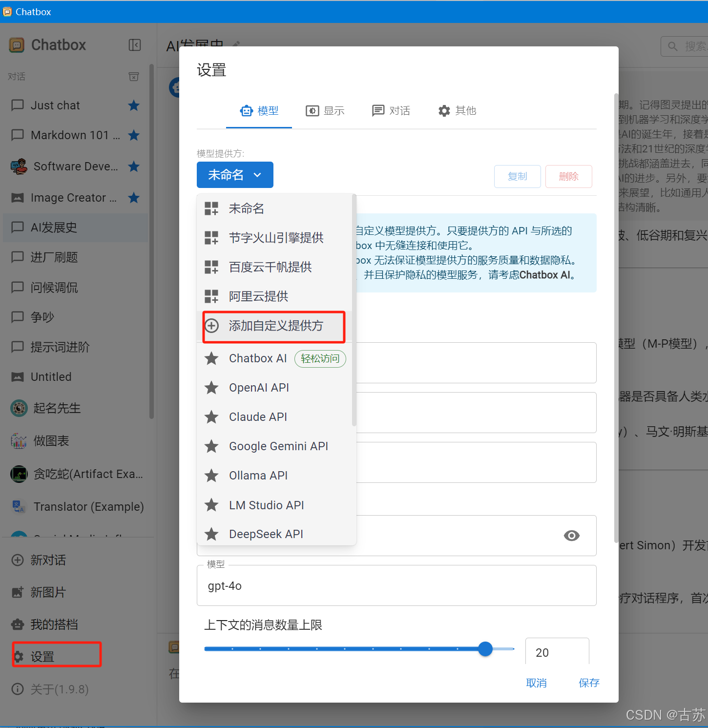The width and height of the screenshot is (708, 728).
Task: Select 百度云千帆提供 from the provider list
Action: click(274, 267)
